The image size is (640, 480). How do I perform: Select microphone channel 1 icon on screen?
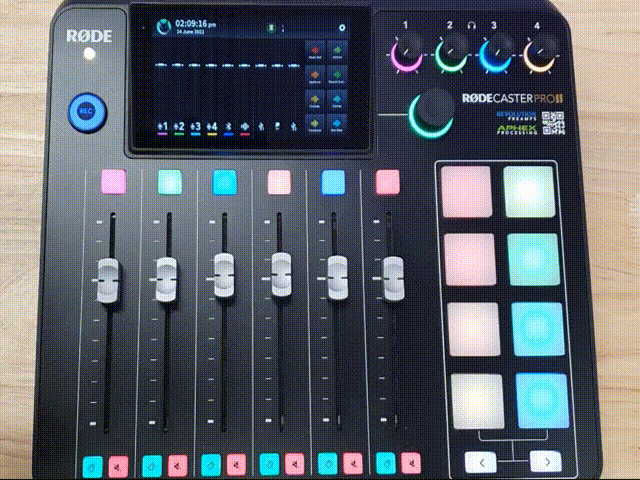pos(162,127)
